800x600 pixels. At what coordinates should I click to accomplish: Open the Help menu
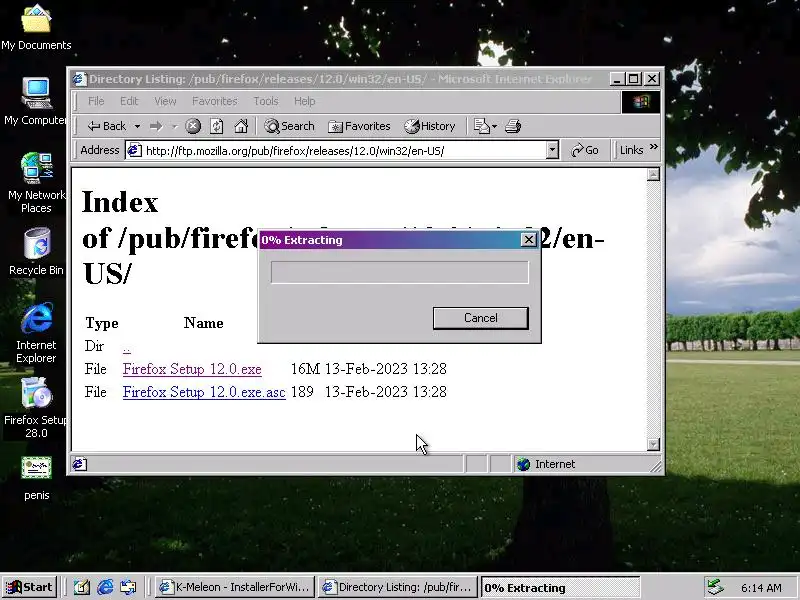(x=305, y=101)
